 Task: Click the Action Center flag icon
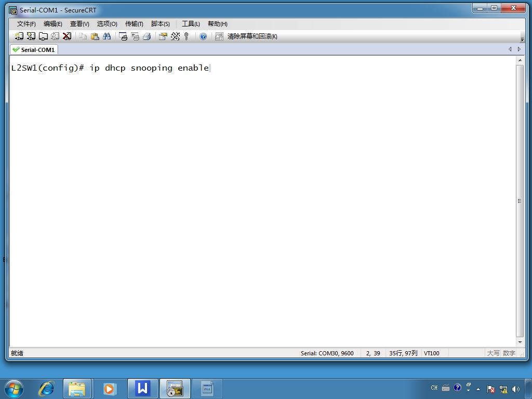click(490, 389)
